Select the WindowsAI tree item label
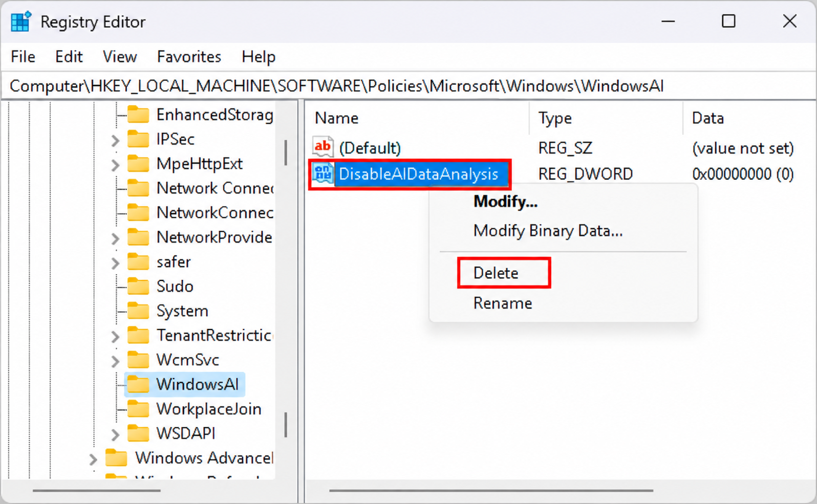 [x=198, y=384]
